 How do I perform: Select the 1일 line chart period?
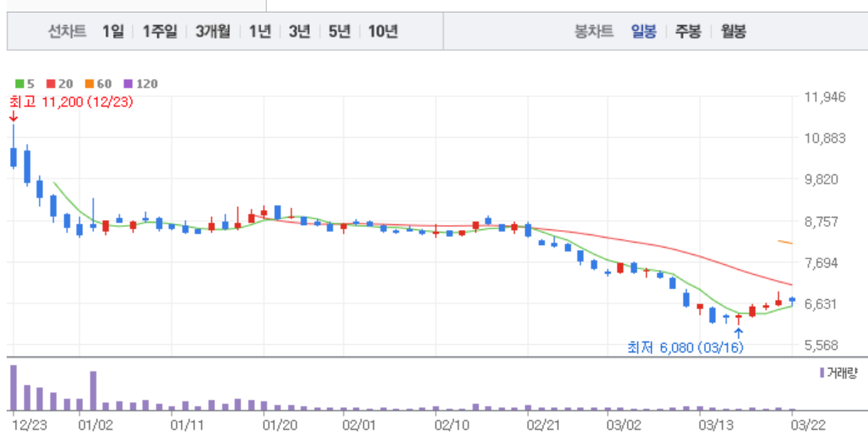(113, 32)
